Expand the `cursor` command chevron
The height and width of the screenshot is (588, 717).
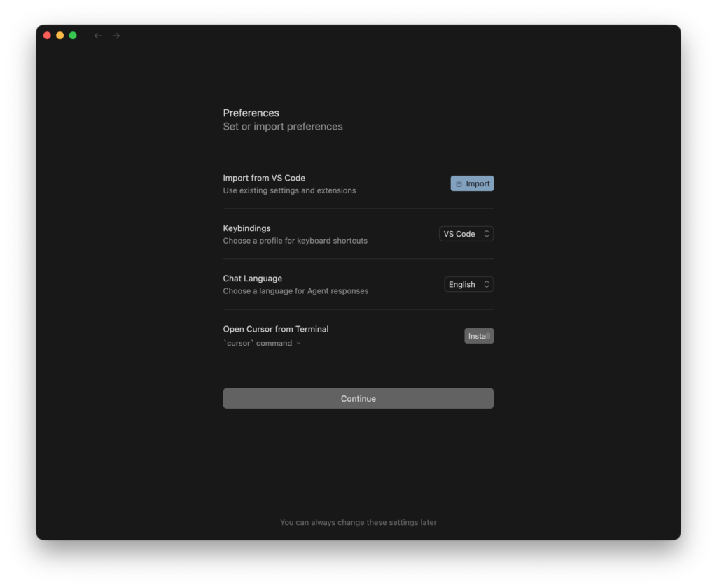click(299, 344)
